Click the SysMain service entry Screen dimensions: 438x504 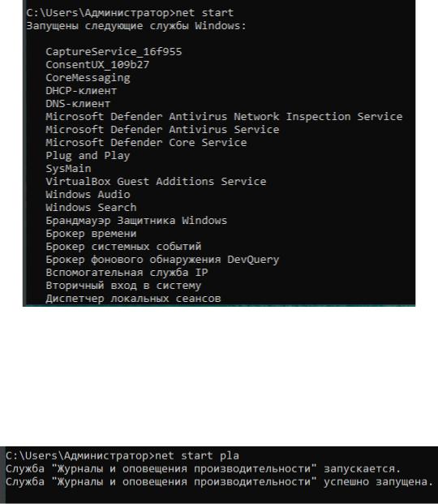pos(68,169)
